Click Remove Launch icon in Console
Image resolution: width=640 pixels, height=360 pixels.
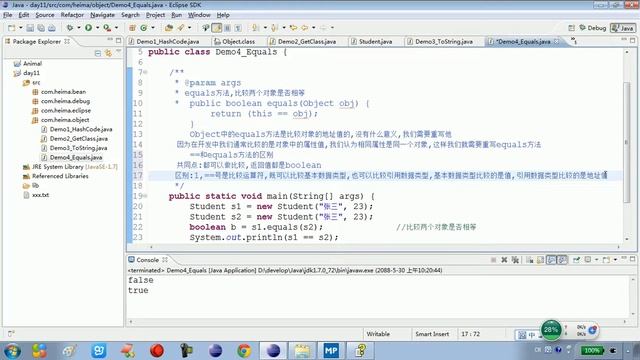504,260
